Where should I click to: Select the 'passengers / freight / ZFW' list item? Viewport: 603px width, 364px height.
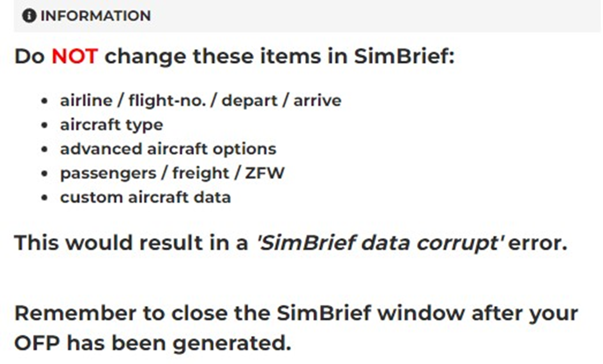(172, 173)
